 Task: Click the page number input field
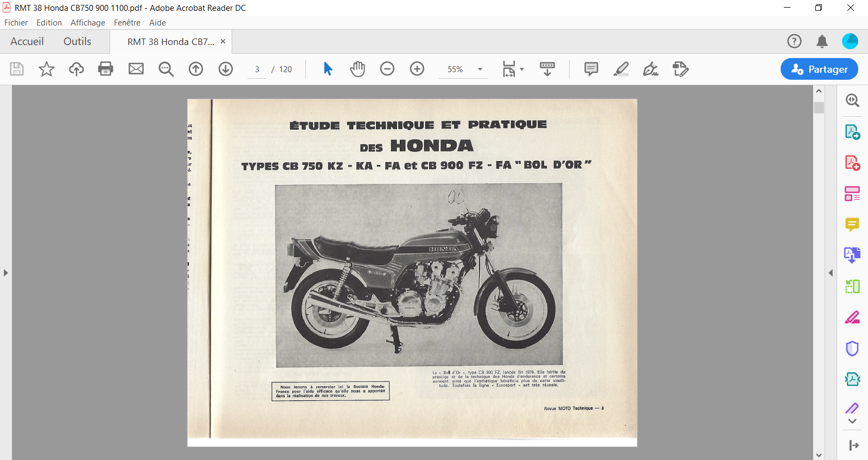[257, 69]
